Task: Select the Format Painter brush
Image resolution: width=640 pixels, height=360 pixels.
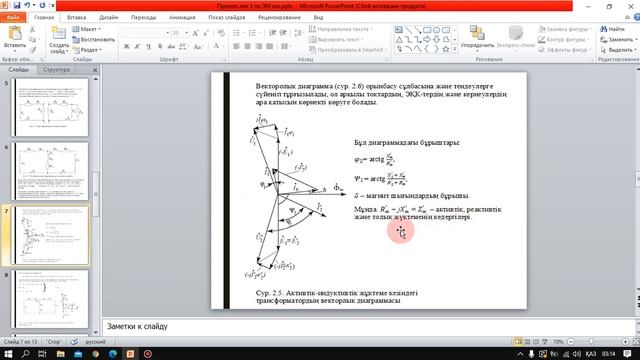Action: tap(32, 49)
